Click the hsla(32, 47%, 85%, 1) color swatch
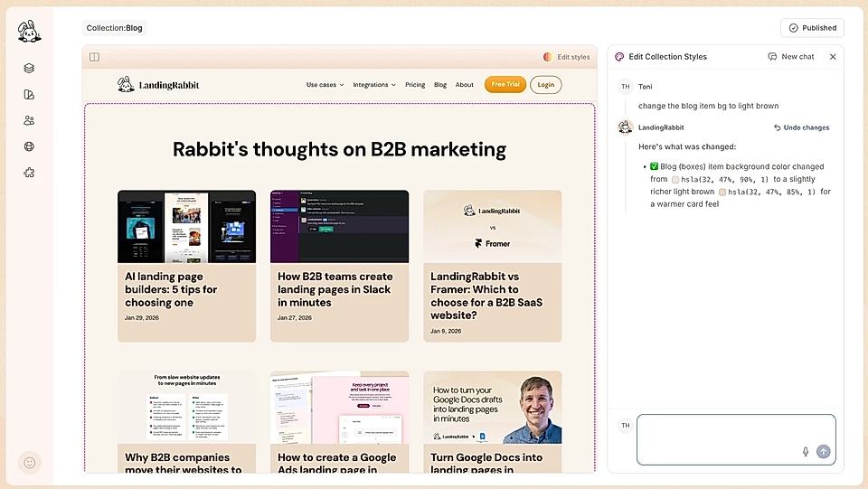868x489 pixels. (x=722, y=192)
